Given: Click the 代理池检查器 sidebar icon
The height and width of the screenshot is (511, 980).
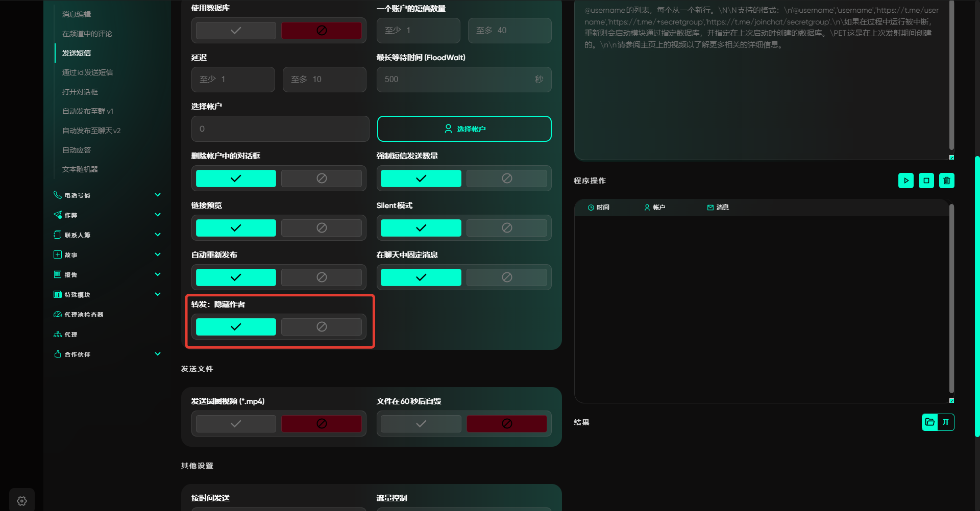Looking at the screenshot, I should [58, 315].
